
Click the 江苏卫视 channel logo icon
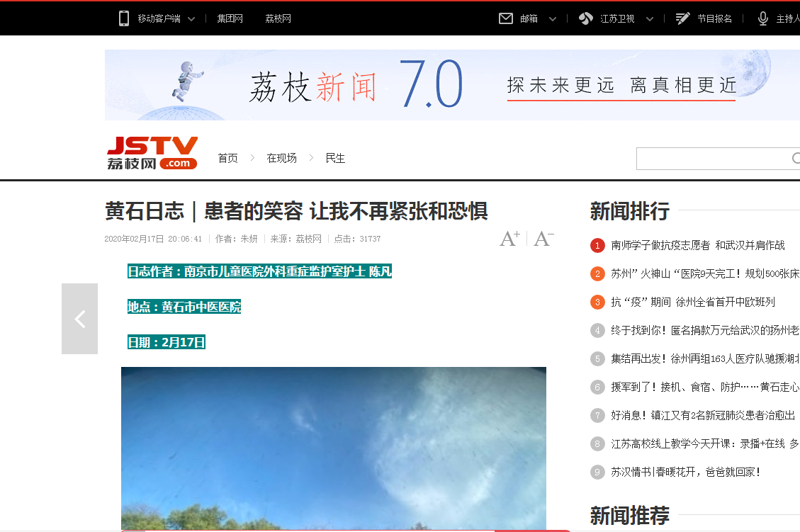click(x=585, y=18)
